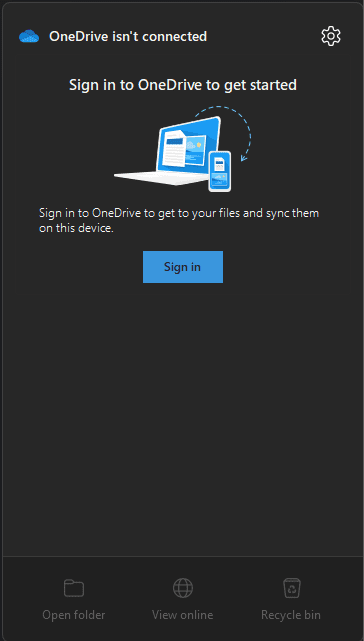Screen dimensions: 364x641
Task: Click the "Recycle bin" label
Action: click(x=291, y=615)
